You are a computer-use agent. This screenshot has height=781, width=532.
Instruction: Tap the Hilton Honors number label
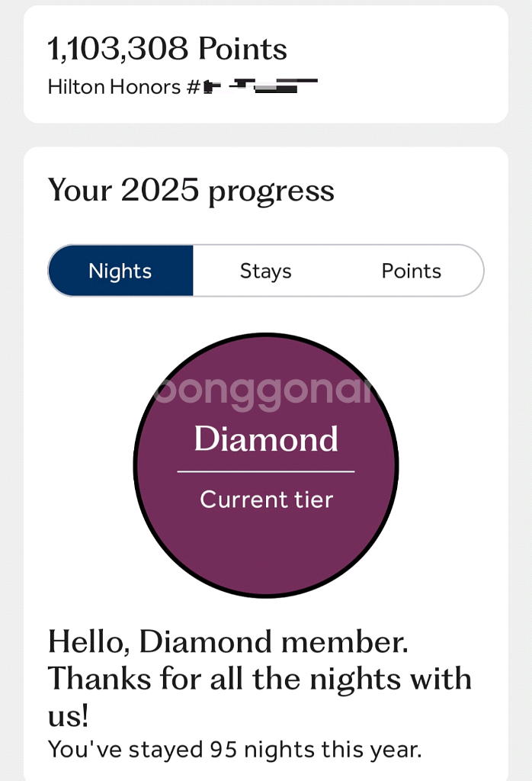(x=124, y=87)
